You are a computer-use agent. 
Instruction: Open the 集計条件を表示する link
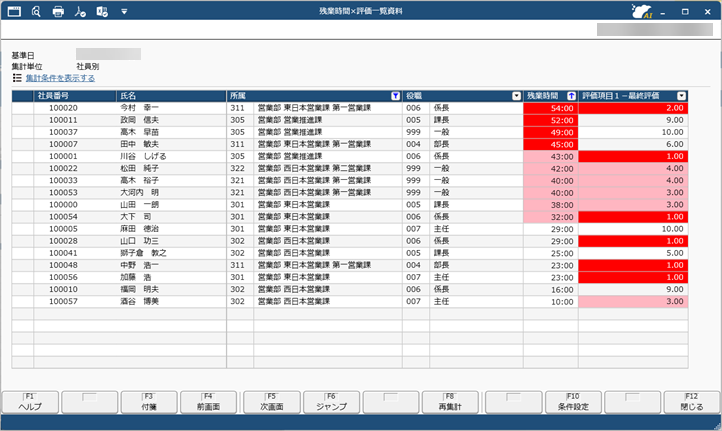tap(60, 78)
